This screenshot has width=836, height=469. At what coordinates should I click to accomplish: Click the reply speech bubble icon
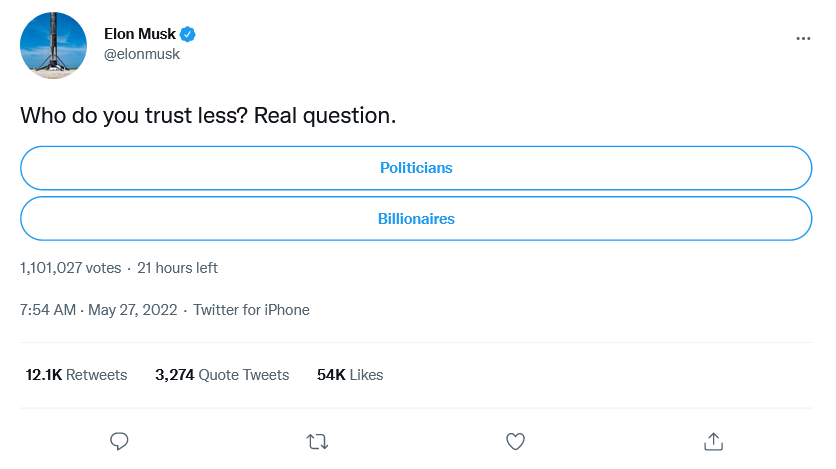(x=119, y=440)
